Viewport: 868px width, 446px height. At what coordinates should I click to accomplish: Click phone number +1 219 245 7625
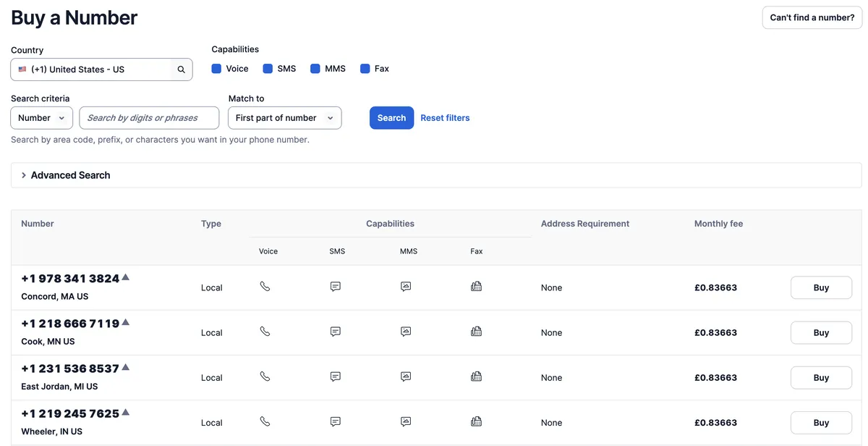pyautogui.click(x=70, y=413)
